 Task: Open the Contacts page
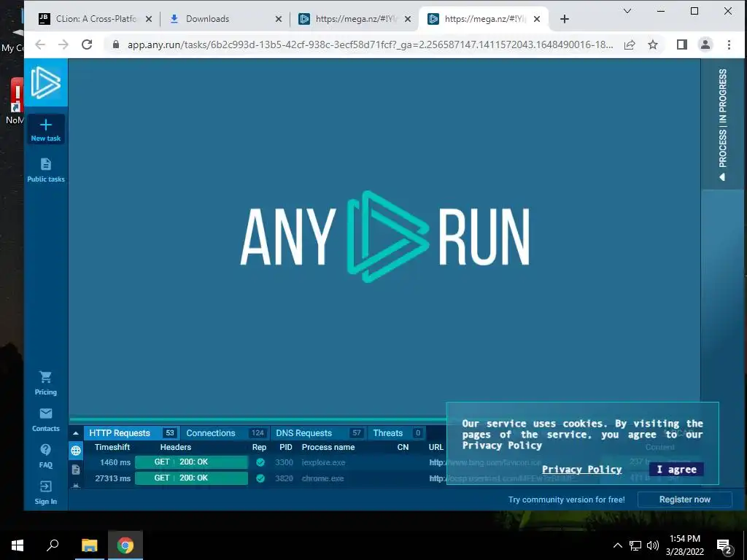click(x=46, y=419)
